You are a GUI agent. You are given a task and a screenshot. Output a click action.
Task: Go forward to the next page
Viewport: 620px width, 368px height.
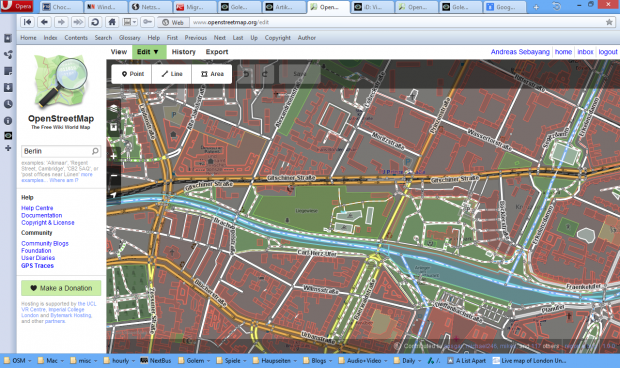(61, 22)
